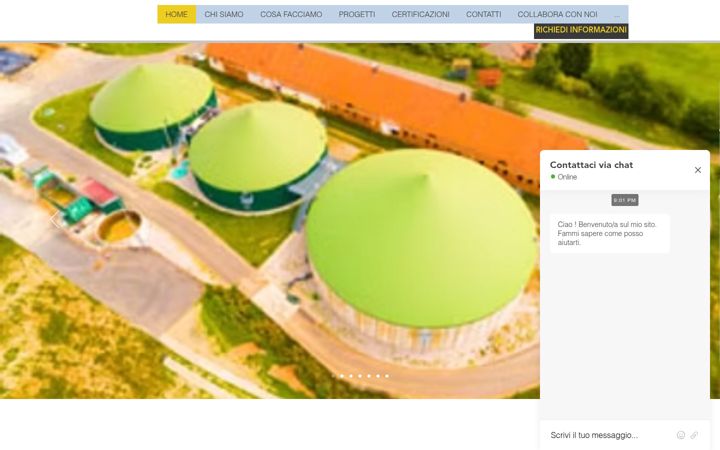Viewport: 720px width, 450px height.
Task: Go to the CHI SIAMO page
Action: tap(224, 15)
